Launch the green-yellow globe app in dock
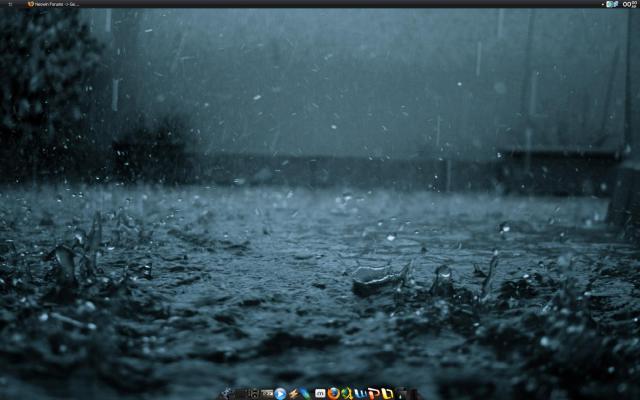The height and width of the screenshot is (400, 640). [x=347, y=393]
